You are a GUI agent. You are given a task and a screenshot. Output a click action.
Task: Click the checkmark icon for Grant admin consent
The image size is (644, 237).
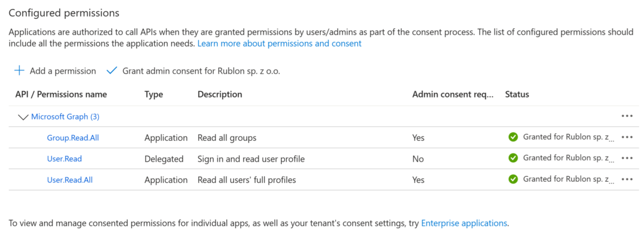112,70
